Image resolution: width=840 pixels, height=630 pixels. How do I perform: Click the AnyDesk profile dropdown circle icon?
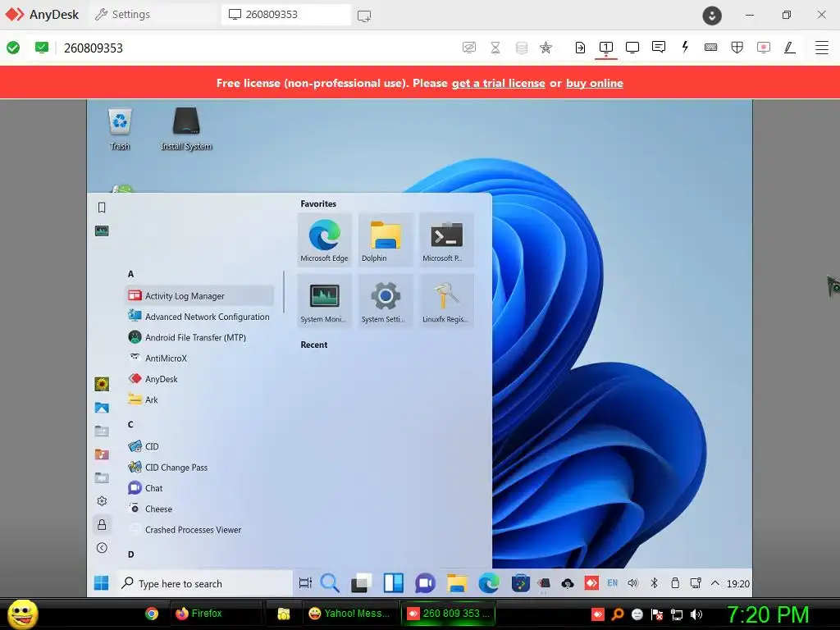pos(712,15)
